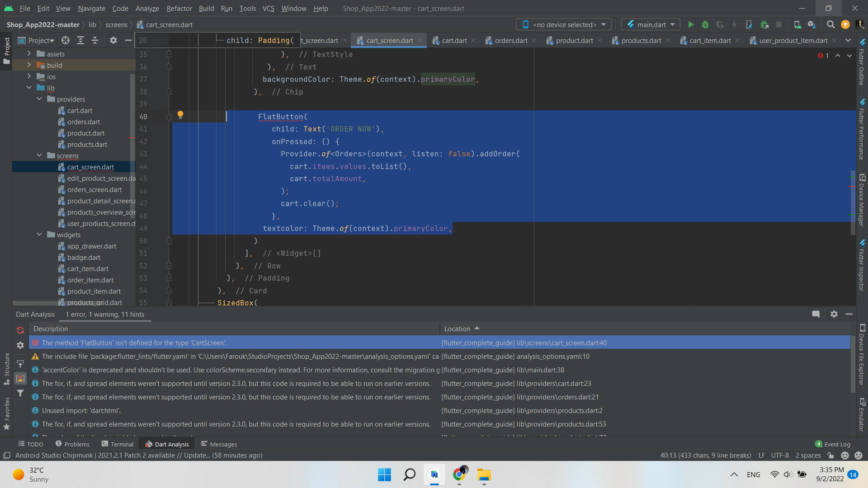Open Chrome from the Windows taskbar
This screenshot has height=488, width=868.
[459, 474]
